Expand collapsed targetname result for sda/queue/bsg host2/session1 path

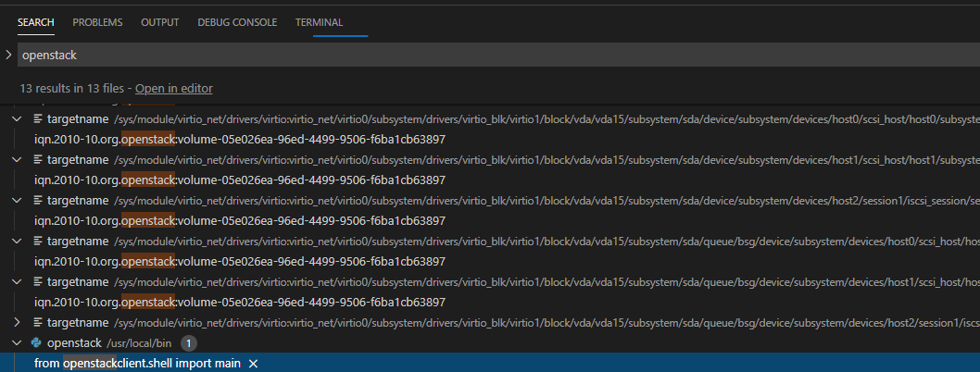coord(17,323)
